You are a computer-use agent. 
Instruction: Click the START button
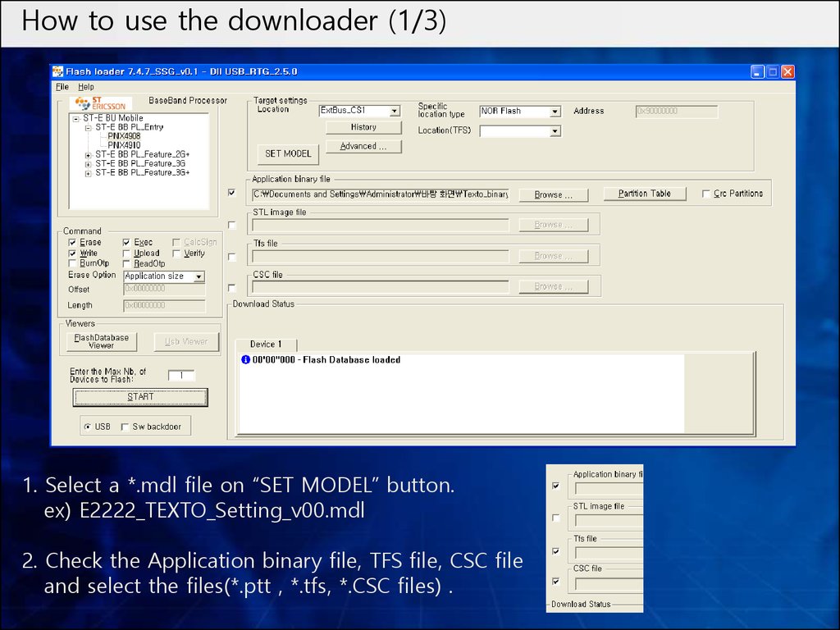139,397
